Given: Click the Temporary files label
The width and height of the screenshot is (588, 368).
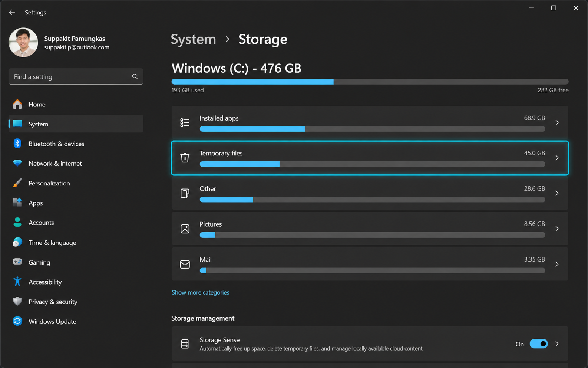Looking at the screenshot, I should [221, 153].
